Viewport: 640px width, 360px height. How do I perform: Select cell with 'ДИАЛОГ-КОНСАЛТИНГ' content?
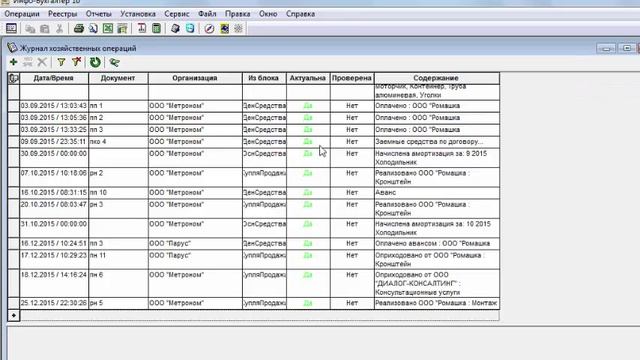(436, 283)
